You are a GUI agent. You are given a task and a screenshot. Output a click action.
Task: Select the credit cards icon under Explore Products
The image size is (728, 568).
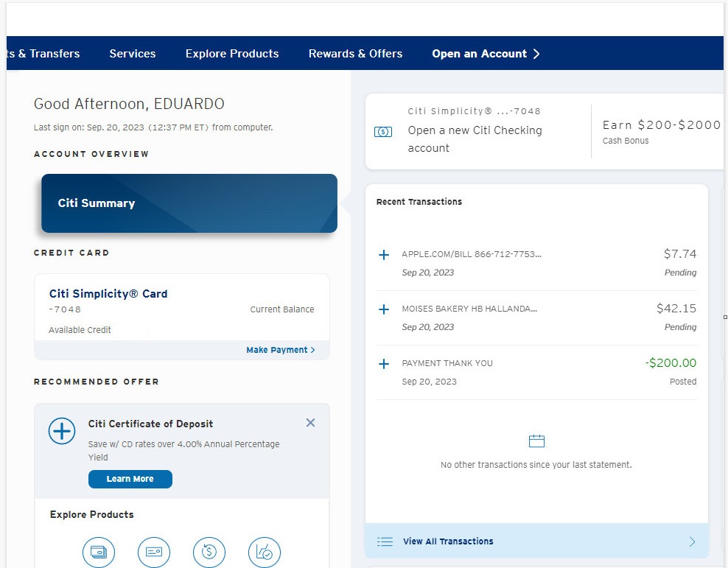pyautogui.click(x=99, y=552)
